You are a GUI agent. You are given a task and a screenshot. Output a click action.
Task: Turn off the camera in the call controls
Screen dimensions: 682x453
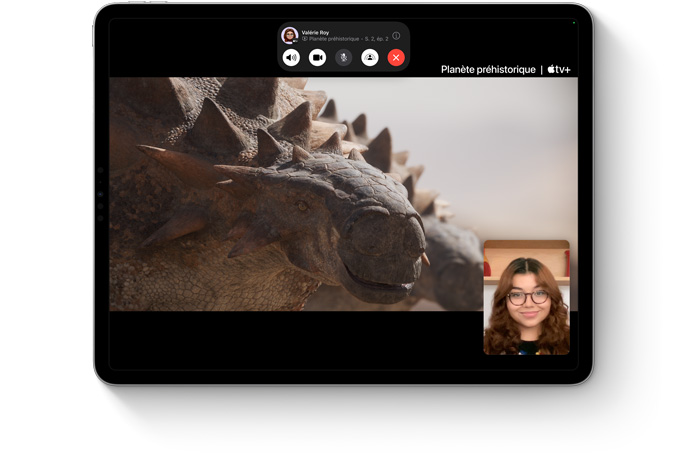(x=317, y=57)
